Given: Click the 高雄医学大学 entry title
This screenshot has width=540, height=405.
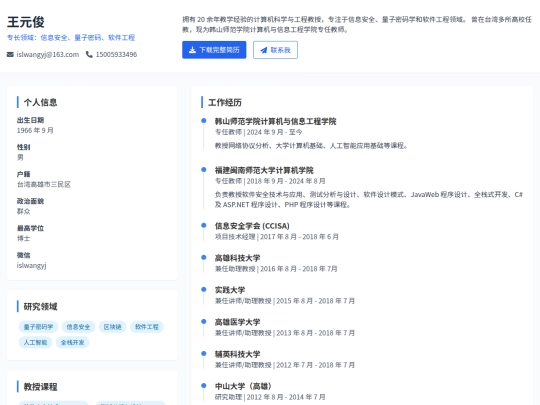Looking at the screenshot, I should pos(238,322).
